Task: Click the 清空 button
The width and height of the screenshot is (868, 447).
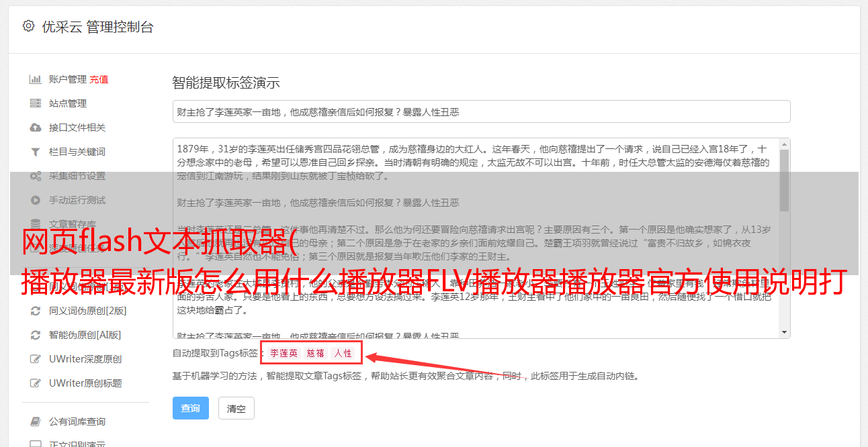Action: pyautogui.click(x=236, y=408)
